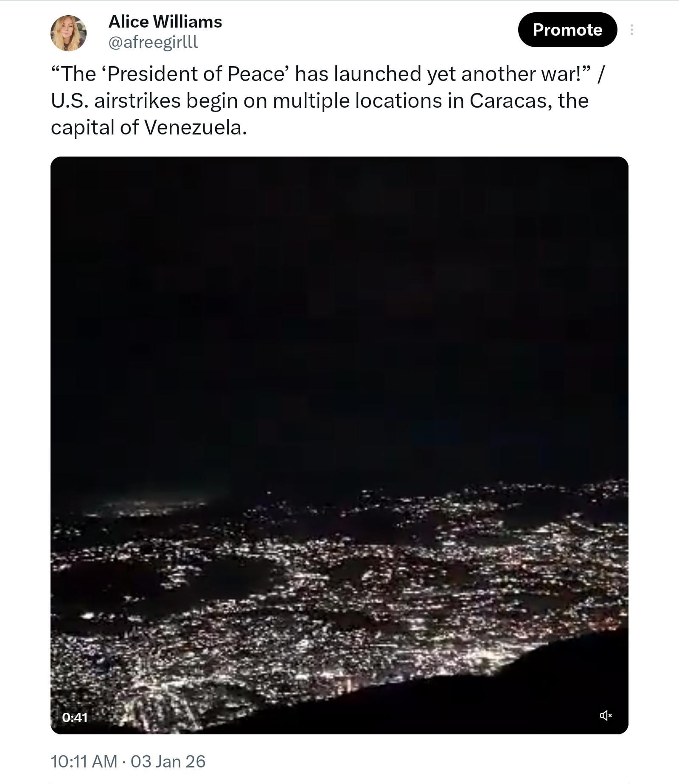
Task: Click the 03 Jan 26 date
Action: coord(168,762)
